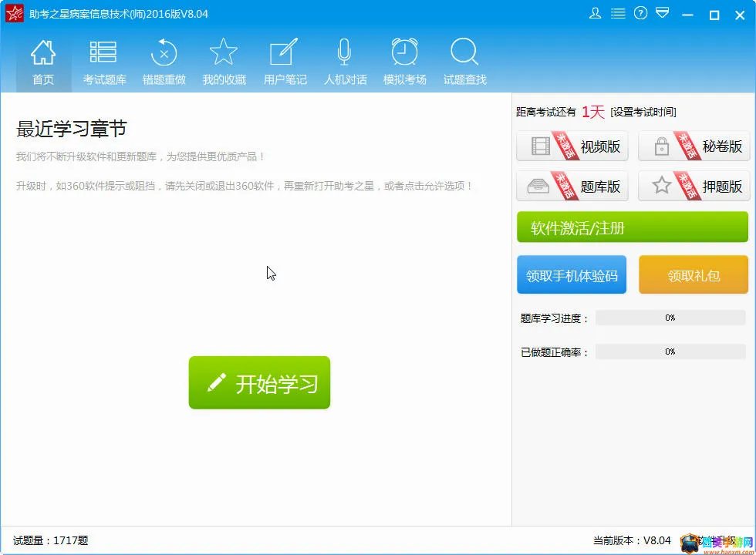Viewport: 756px width, 555px height.
Task: Open 我的收藏 favorites star
Action: [224, 62]
